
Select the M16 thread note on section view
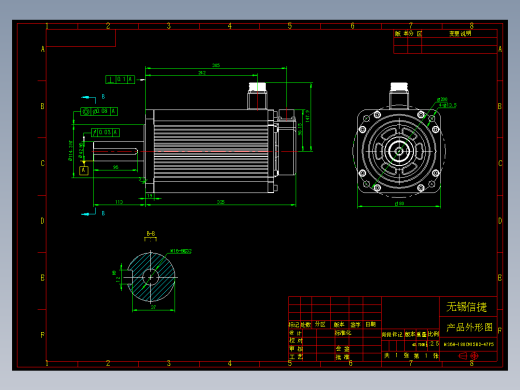coord(181,251)
